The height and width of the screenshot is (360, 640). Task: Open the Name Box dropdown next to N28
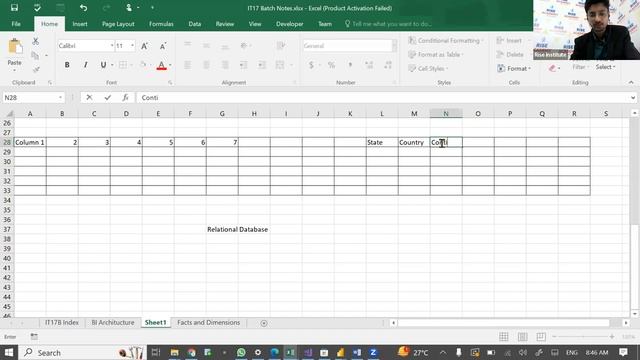coord(60,98)
